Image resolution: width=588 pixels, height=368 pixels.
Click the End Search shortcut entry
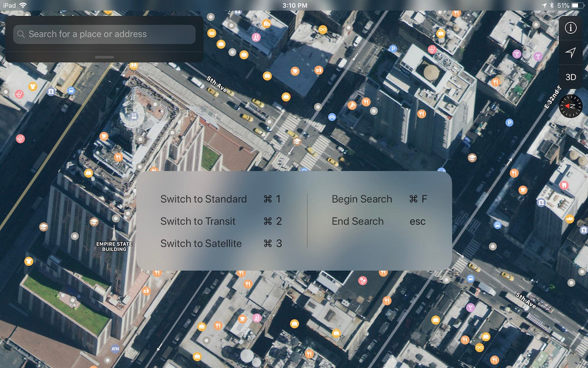357,221
